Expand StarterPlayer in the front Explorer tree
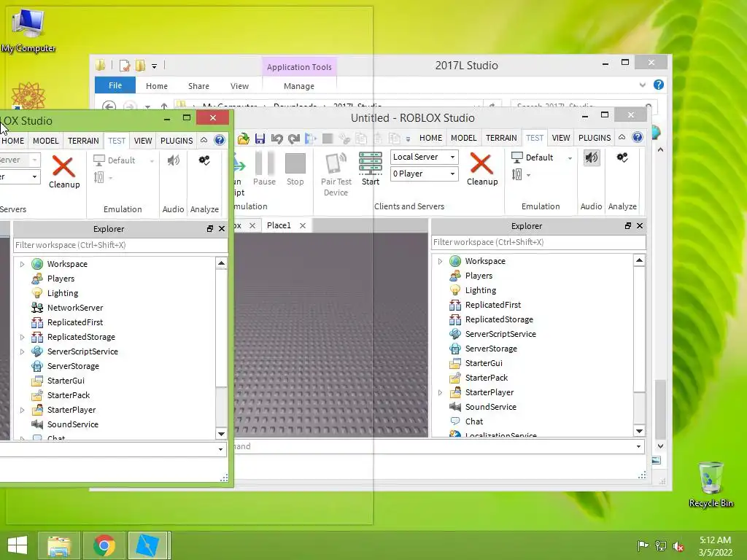Viewport: 747px width, 560px height. tap(22, 410)
